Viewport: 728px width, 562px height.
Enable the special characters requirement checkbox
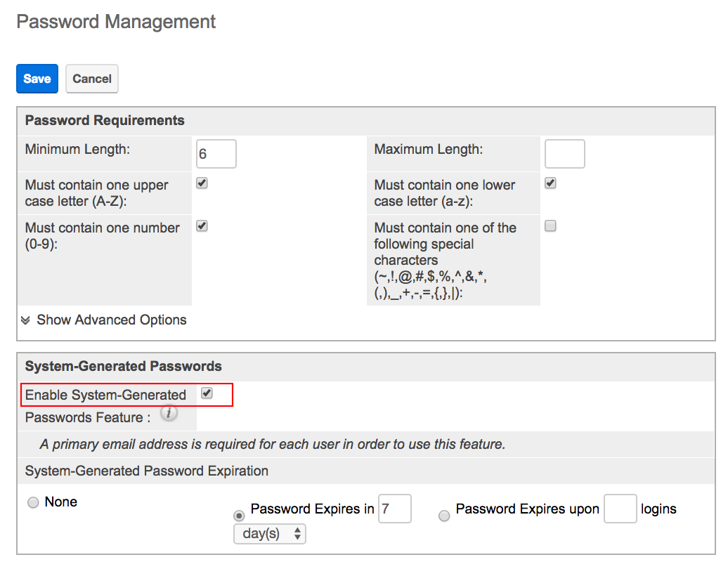(550, 226)
